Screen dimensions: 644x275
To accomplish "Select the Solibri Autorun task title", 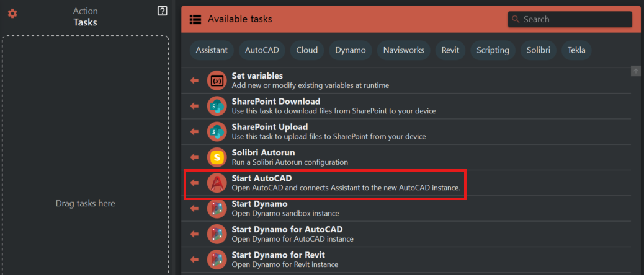I will click(263, 152).
